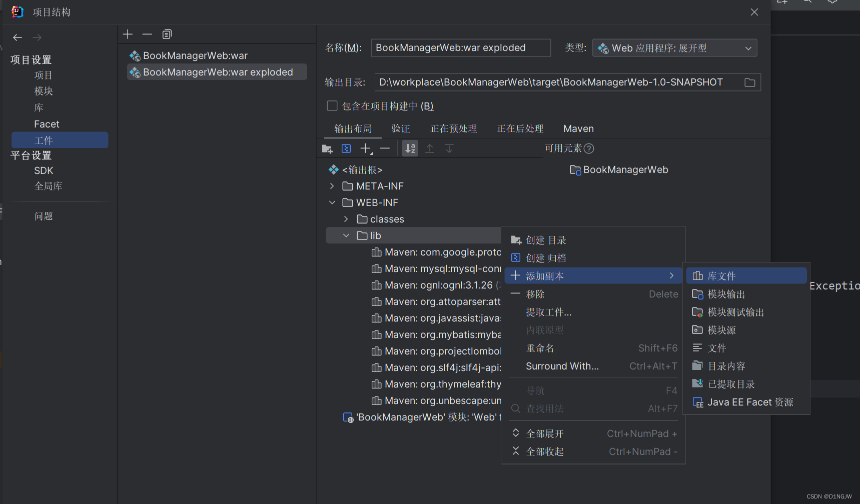
Task: Select 全部收起 menu entry
Action: 593,452
